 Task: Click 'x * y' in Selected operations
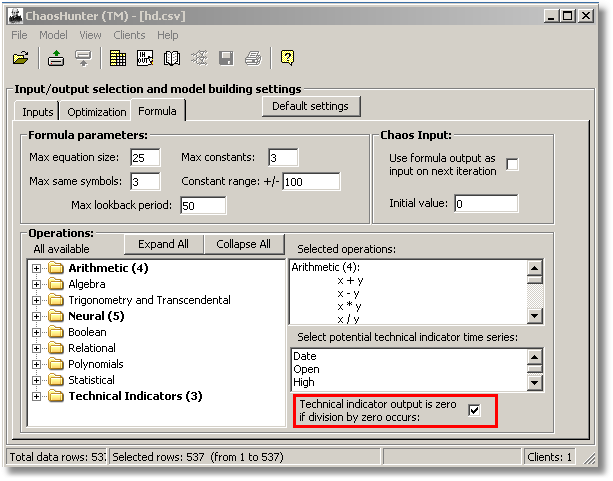click(x=350, y=306)
